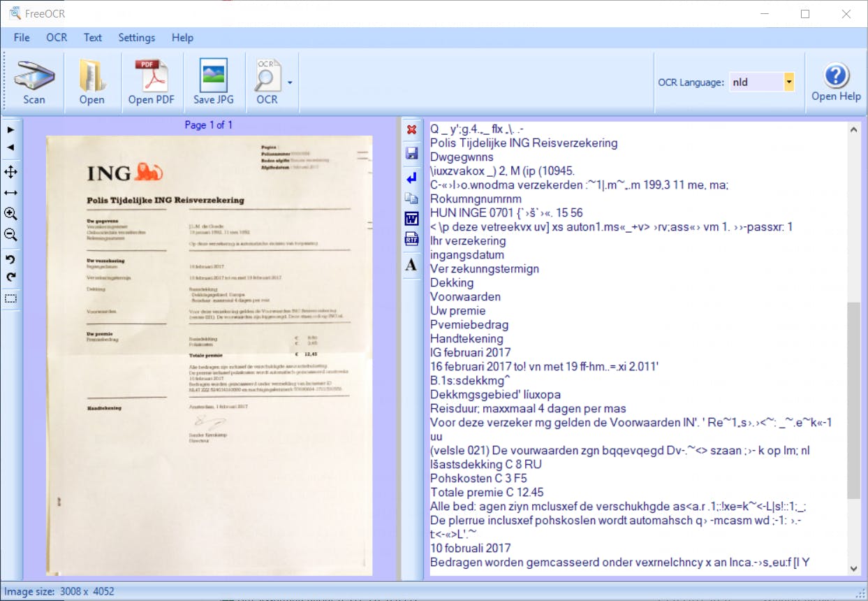
Task: Click the "Page 1 of 1" label
Action: pyautogui.click(x=208, y=125)
